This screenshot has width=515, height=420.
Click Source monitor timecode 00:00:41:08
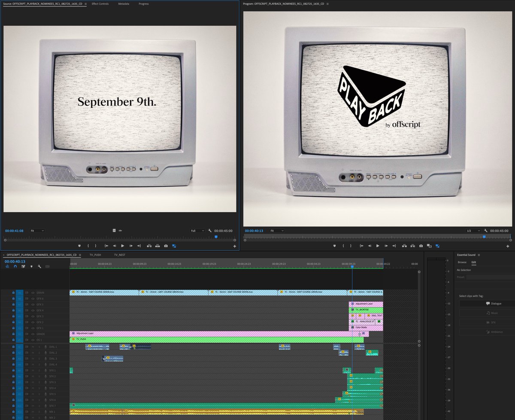click(x=14, y=231)
